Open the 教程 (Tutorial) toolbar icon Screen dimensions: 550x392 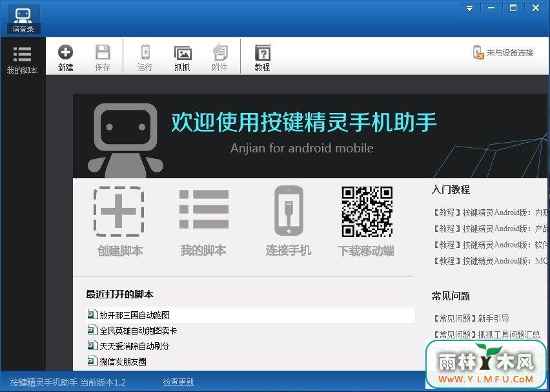tap(262, 53)
